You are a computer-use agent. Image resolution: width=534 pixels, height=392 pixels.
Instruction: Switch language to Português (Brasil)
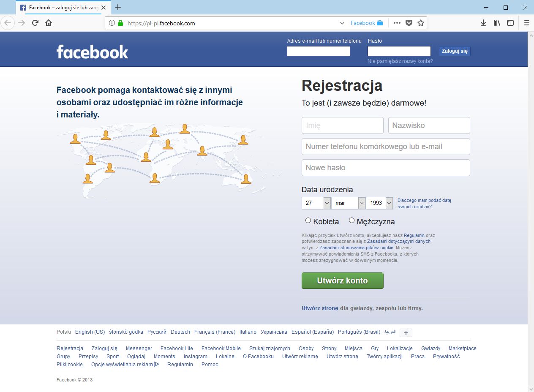(x=359, y=332)
